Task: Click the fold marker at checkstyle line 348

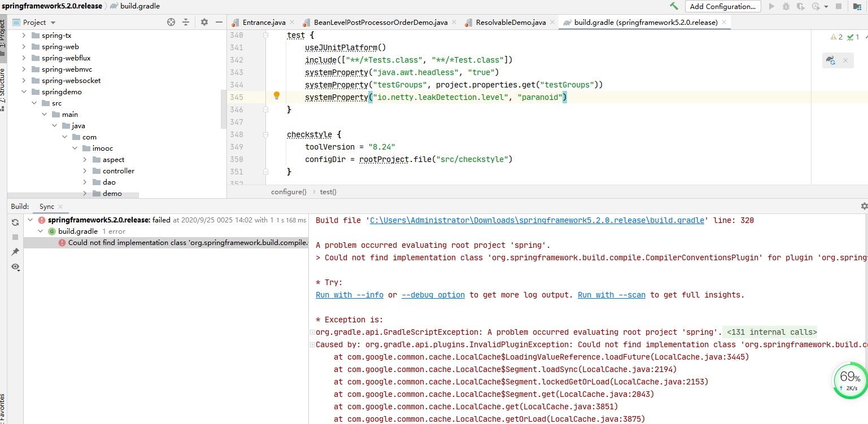Action: [265, 134]
